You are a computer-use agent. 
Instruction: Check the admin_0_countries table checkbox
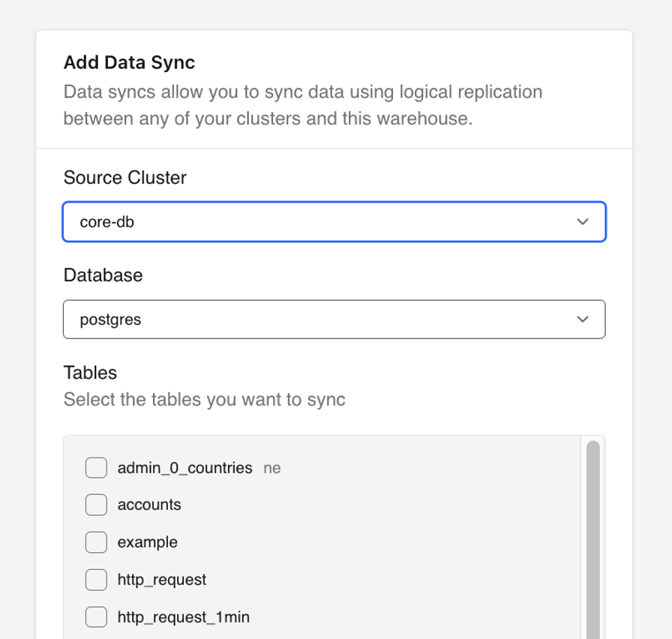click(x=96, y=467)
